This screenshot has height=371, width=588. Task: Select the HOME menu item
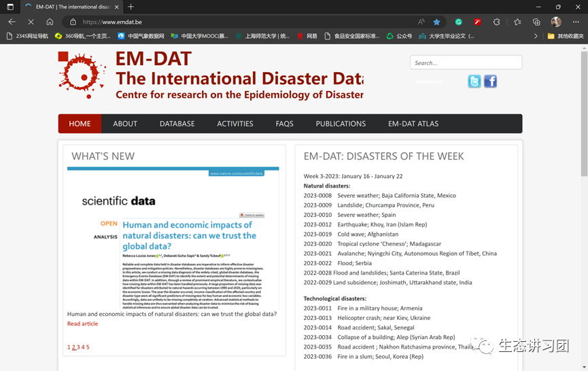point(80,124)
